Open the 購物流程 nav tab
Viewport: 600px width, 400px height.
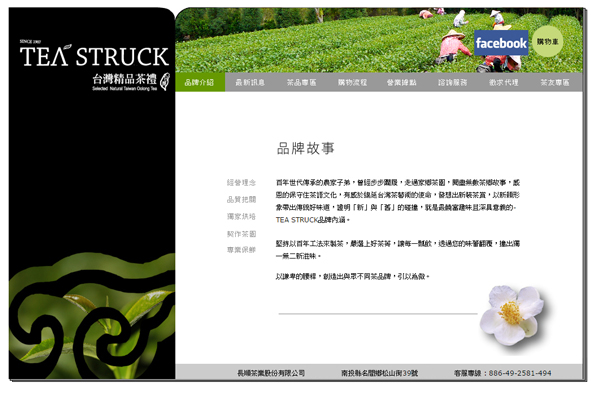(352, 82)
